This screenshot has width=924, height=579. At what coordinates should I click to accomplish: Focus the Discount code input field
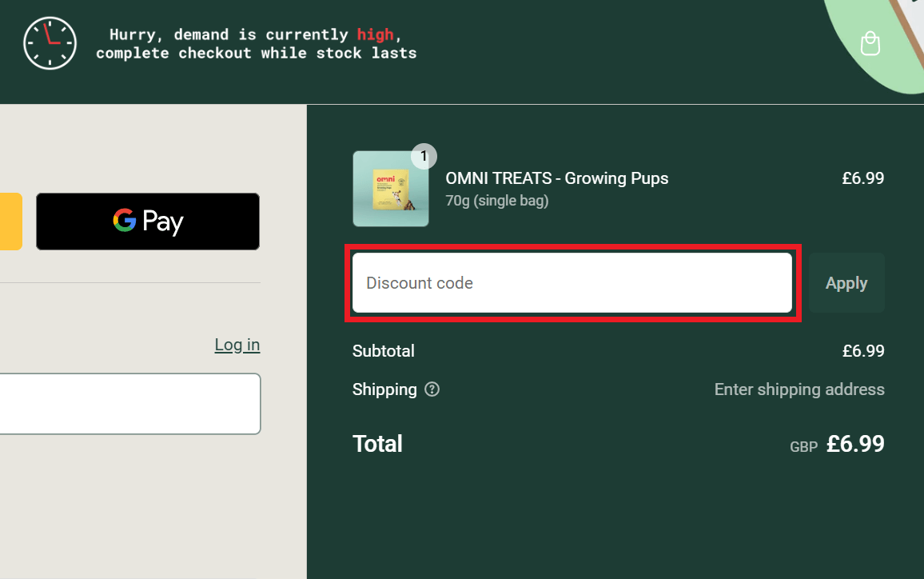(x=572, y=283)
